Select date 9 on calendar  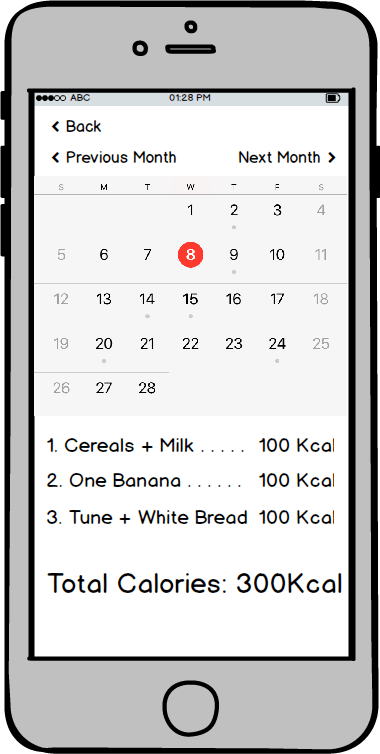click(x=234, y=254)
